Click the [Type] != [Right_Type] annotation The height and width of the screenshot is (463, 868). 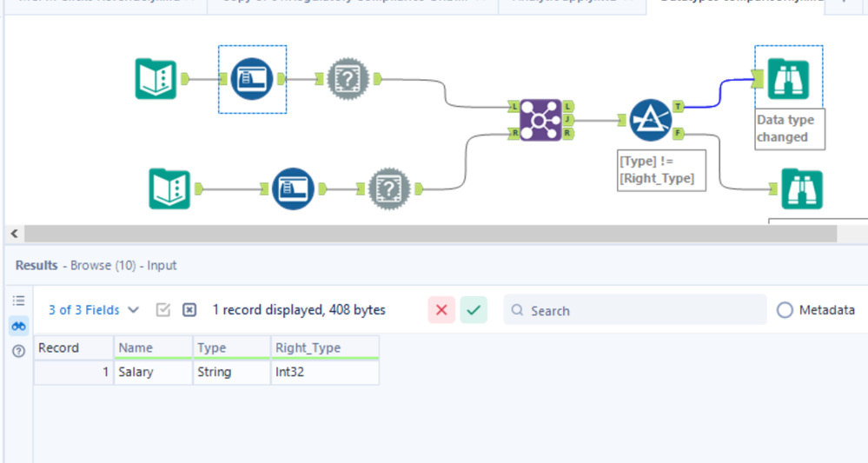pos(661,170)
